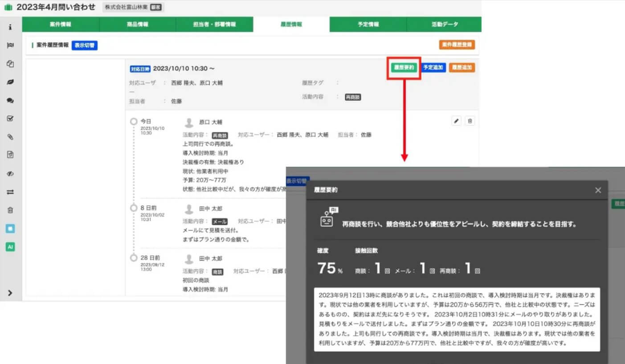Switch to the 商品情報 tab
This screenshot has width=625, height=364.
coord(137,25)
